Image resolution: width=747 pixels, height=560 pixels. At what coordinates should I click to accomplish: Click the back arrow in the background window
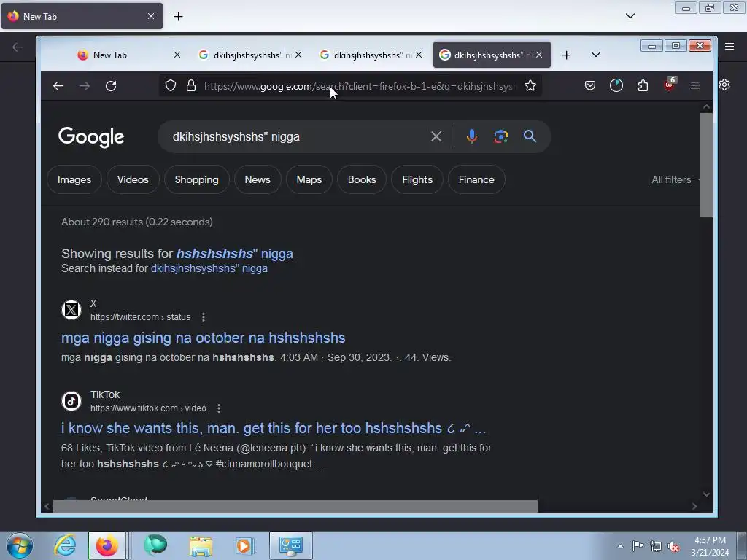18,47
